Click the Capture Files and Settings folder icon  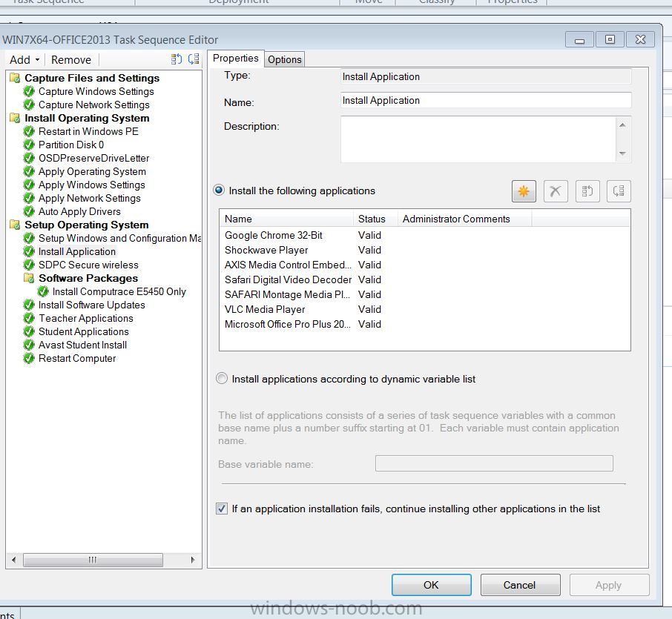15,78
